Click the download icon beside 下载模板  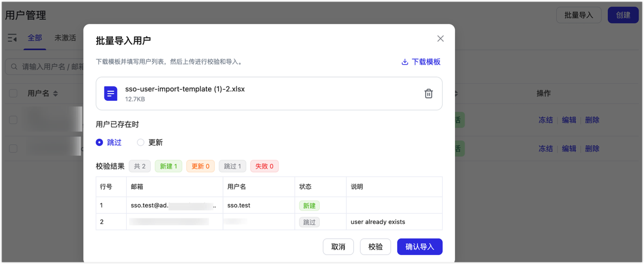[x=404, y=62]
